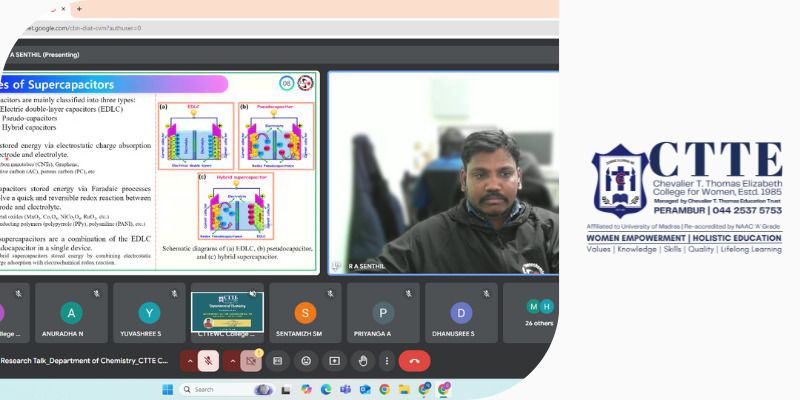Open the 26 others participant tile
The width and height of the screenshot is (800, 400).
[531, 313]
